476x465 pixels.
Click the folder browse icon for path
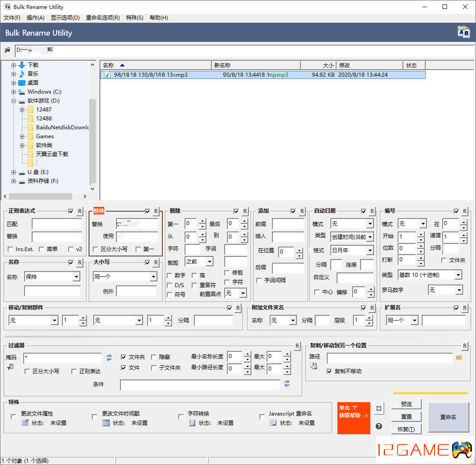tap(459, 357)
